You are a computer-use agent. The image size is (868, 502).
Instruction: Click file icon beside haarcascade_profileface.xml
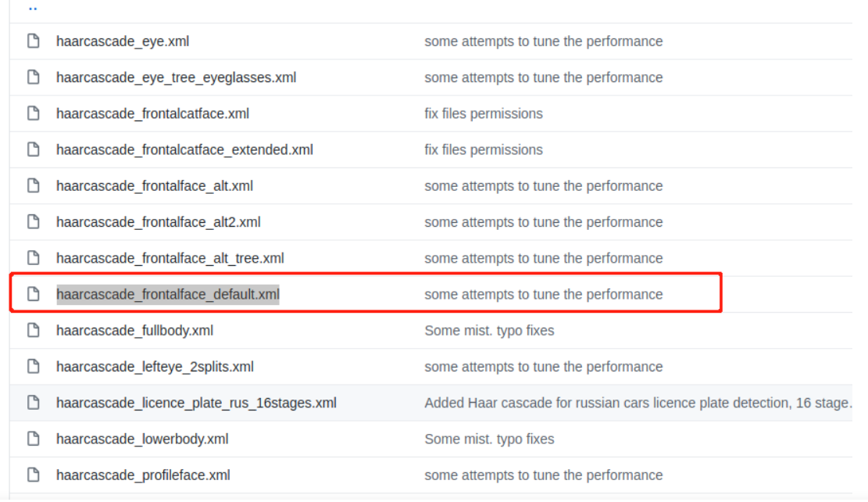(x=34, y=475)
